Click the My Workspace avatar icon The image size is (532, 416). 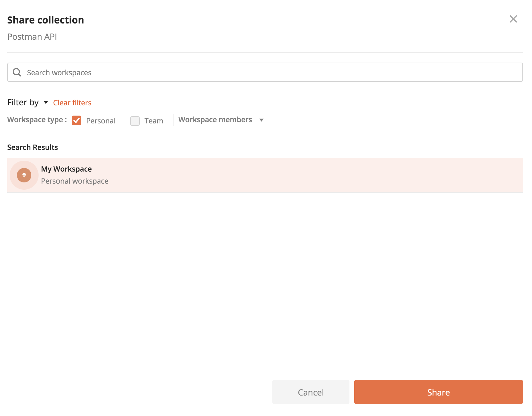24,175
